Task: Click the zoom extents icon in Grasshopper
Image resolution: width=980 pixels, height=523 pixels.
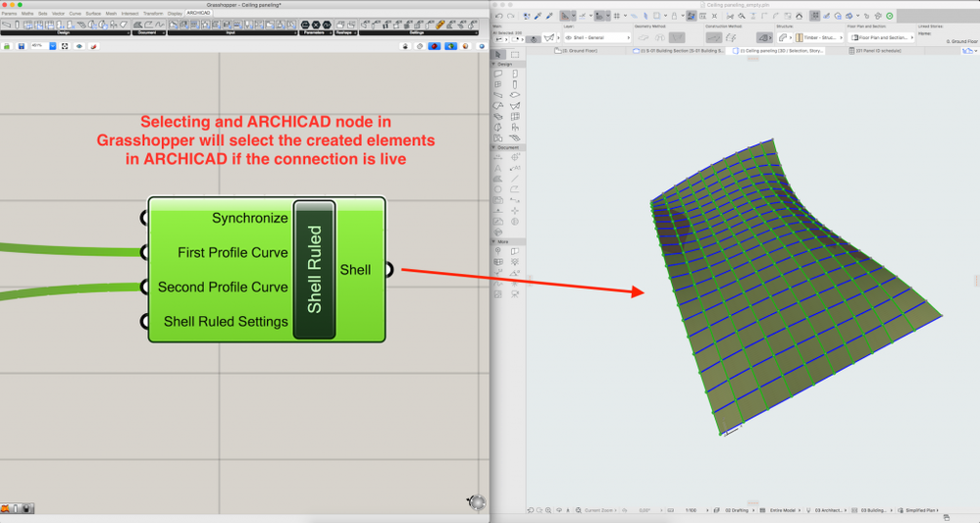Action: [x=65, y=46]
